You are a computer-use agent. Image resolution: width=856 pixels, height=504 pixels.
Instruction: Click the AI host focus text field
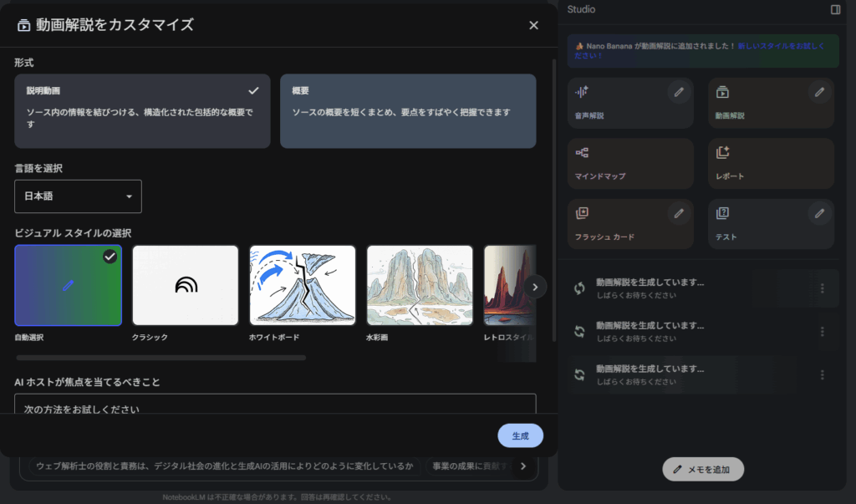pos(275,405)
